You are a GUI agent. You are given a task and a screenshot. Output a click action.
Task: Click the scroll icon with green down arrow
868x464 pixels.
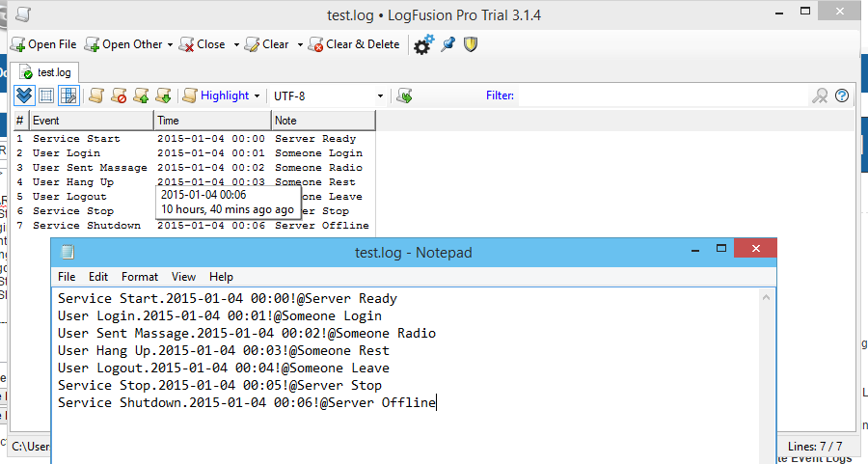164,96
